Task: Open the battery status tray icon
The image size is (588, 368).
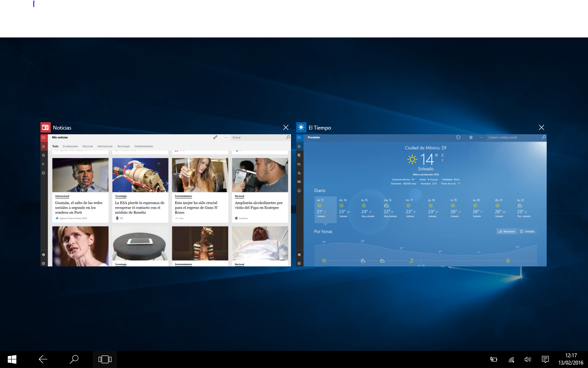Action: click(494, 359)
